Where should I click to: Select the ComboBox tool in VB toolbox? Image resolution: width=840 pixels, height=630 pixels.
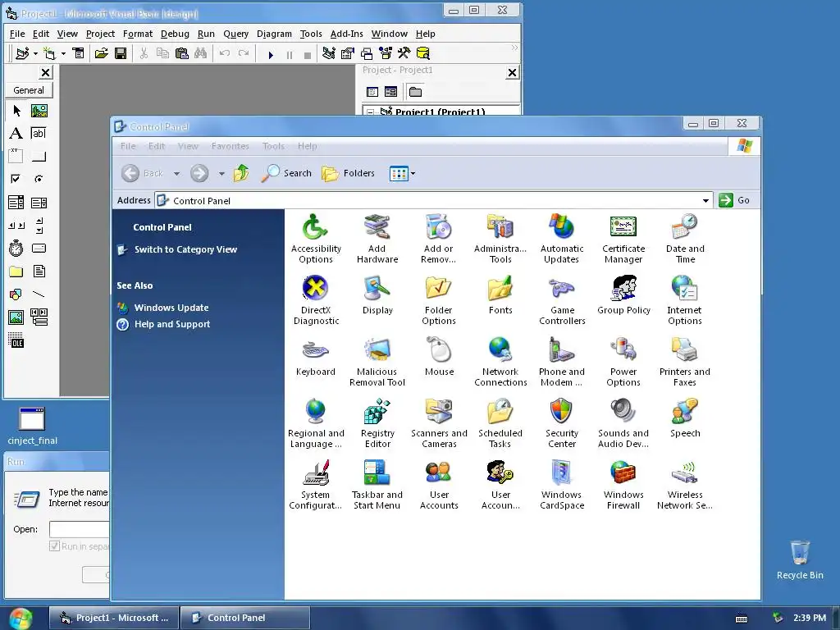16,202
